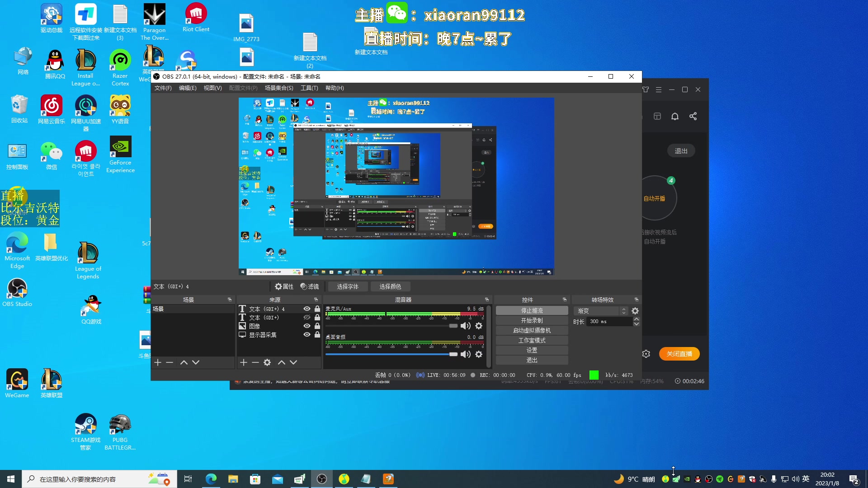Open source properties (属性) gear button

(x=284, y=286)
